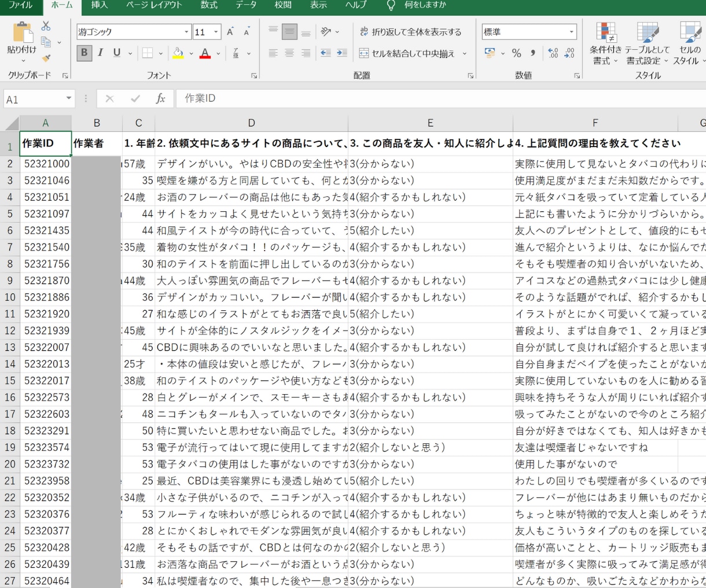Decrease font size with the small A icon

tap(247, 32)
